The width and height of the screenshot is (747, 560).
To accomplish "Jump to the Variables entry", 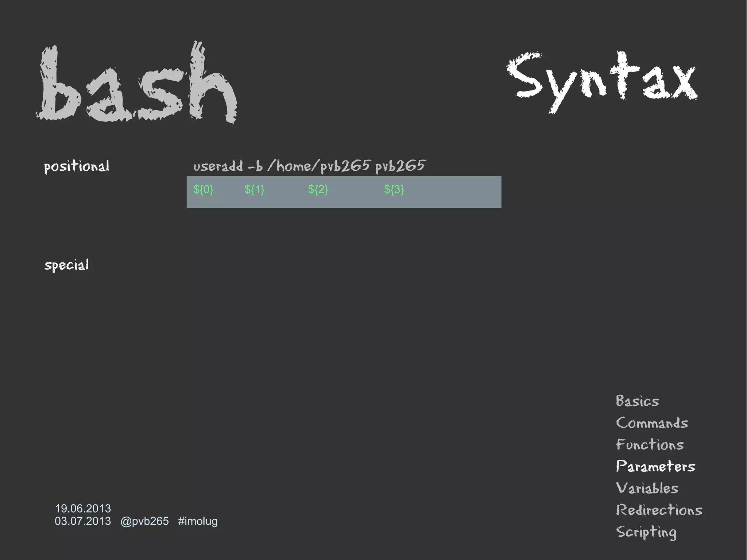I will (x=647, y=488).
